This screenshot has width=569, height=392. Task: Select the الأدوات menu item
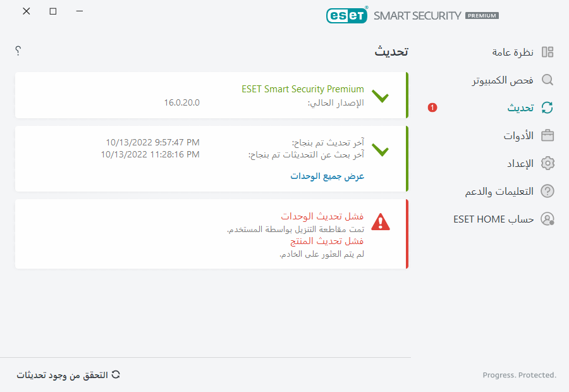[518, 135]
